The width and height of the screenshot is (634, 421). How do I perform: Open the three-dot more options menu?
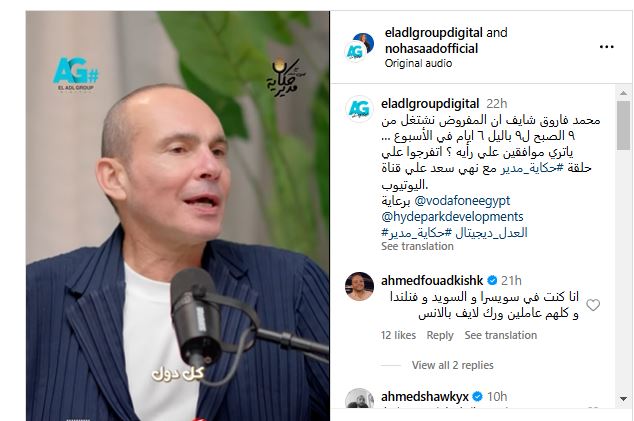tap(607, 47)
